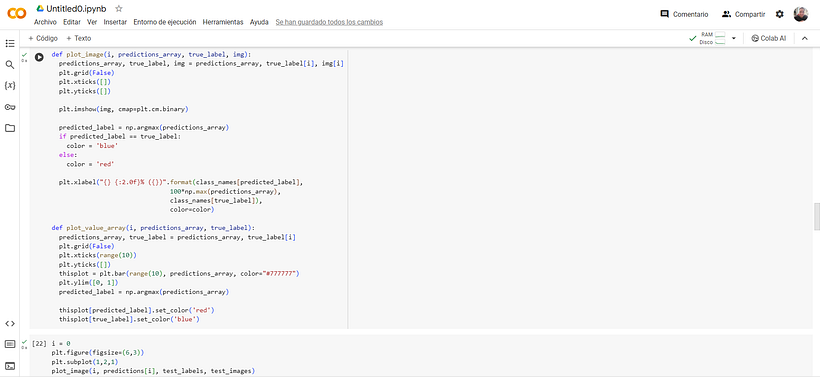Screen dimensions: 820x379
Task: Click 'plt.imshow(img, cmap=plt.cm.binary)' line
Action: pyautogui.click(x=123, y=109)
